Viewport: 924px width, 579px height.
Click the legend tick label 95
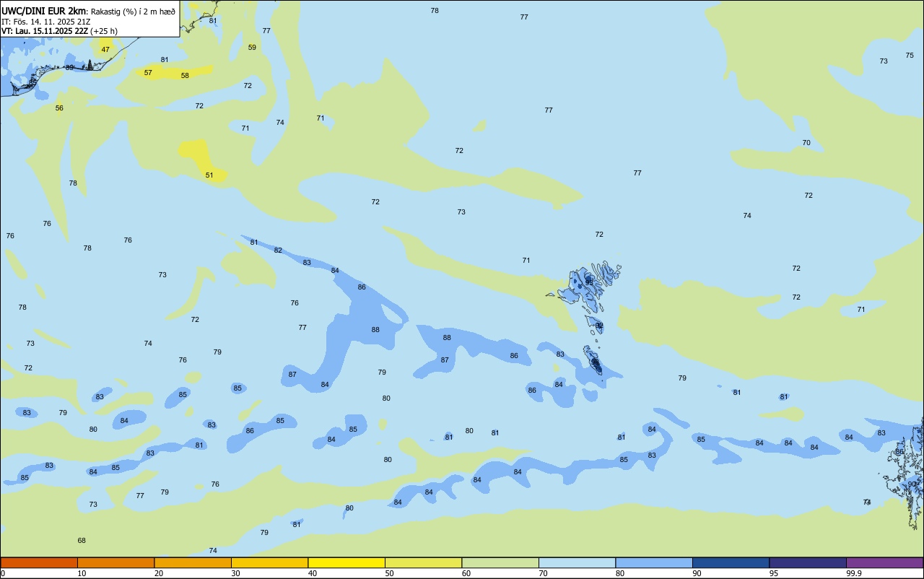point(774,573)
